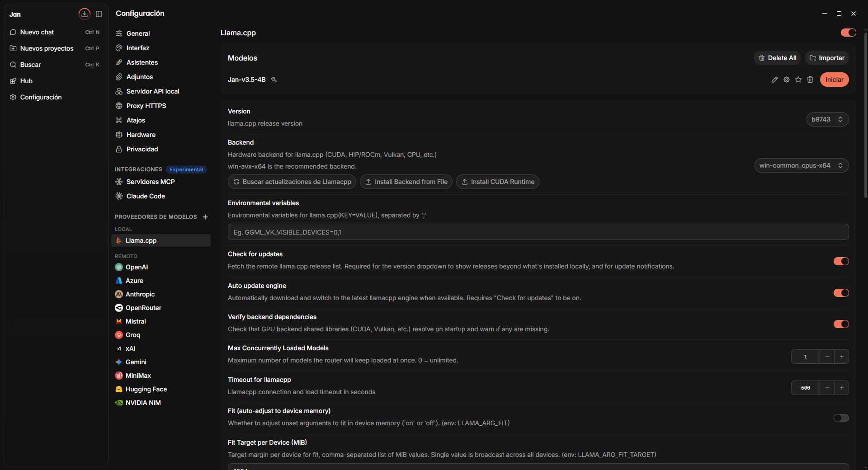Collapse the left sidebar panel icon

[99, 14]
